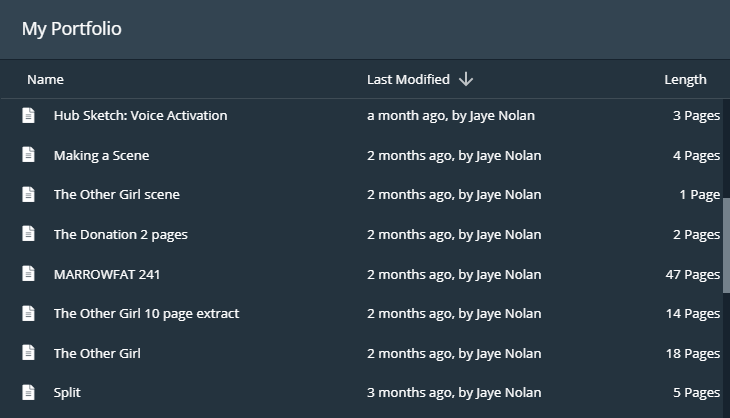Open the Hub Sketch: Voice Activation script
The height and width of the screenshot is (418, 730).
pos(140,115)
